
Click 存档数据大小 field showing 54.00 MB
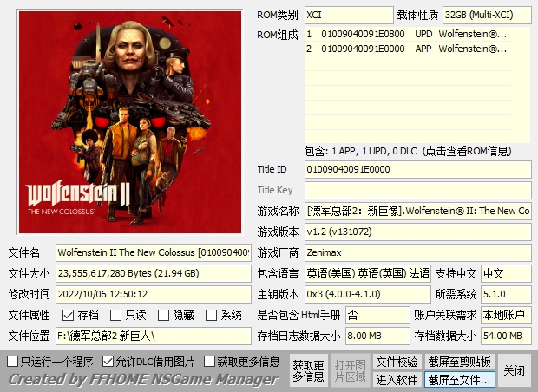click(x=506, y=336)
